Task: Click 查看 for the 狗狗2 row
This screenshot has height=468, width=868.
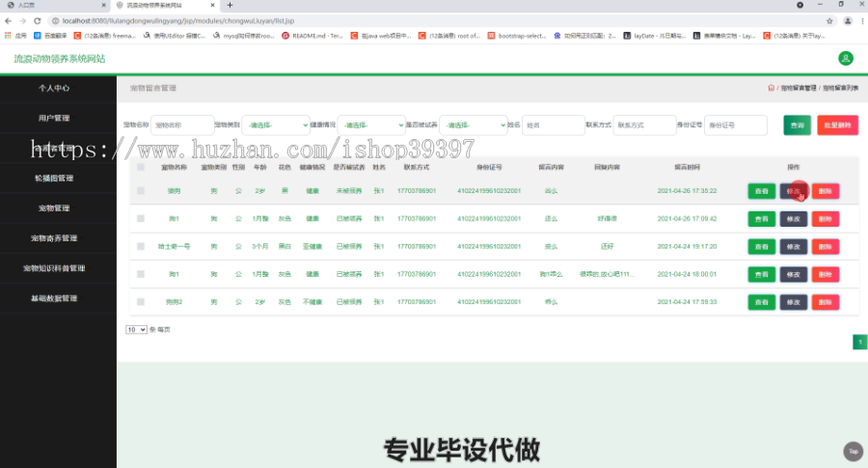Action: pyautogui.click(x=761, y=302)
